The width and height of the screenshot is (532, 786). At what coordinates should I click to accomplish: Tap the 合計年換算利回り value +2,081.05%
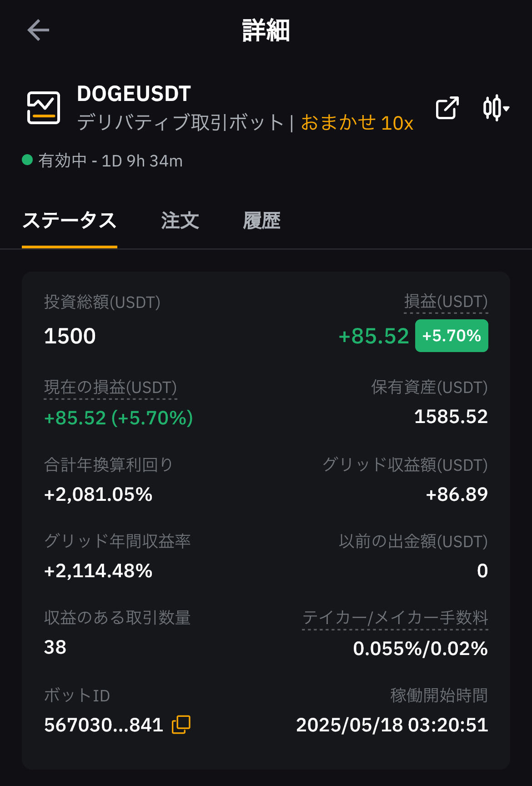click(x=98, y=494)
